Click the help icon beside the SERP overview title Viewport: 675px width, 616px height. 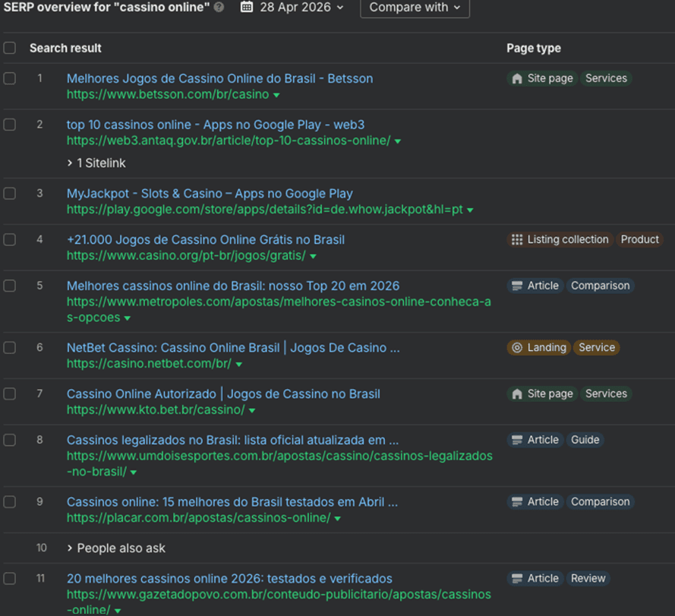219,8
